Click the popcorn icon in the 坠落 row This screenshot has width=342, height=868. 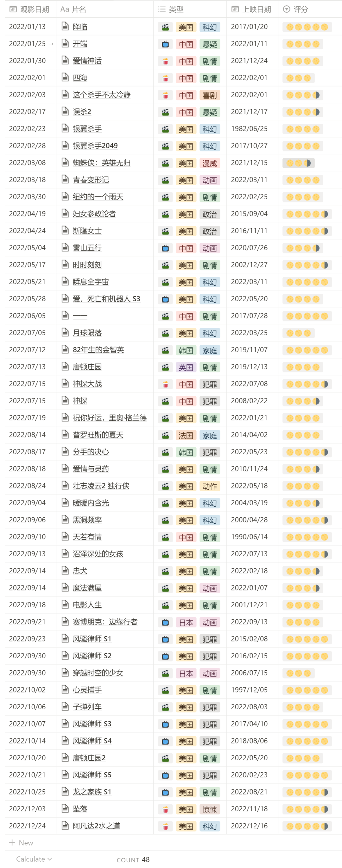(x=165, y=809)
